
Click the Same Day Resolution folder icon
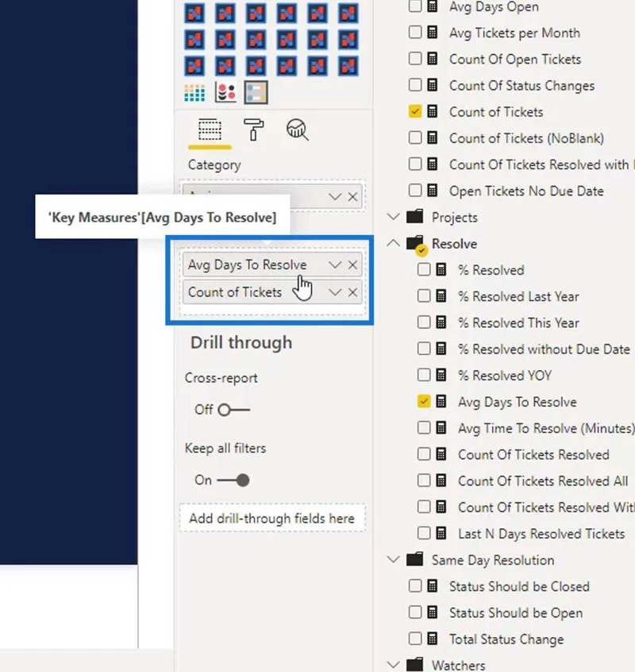pos(415,559)
